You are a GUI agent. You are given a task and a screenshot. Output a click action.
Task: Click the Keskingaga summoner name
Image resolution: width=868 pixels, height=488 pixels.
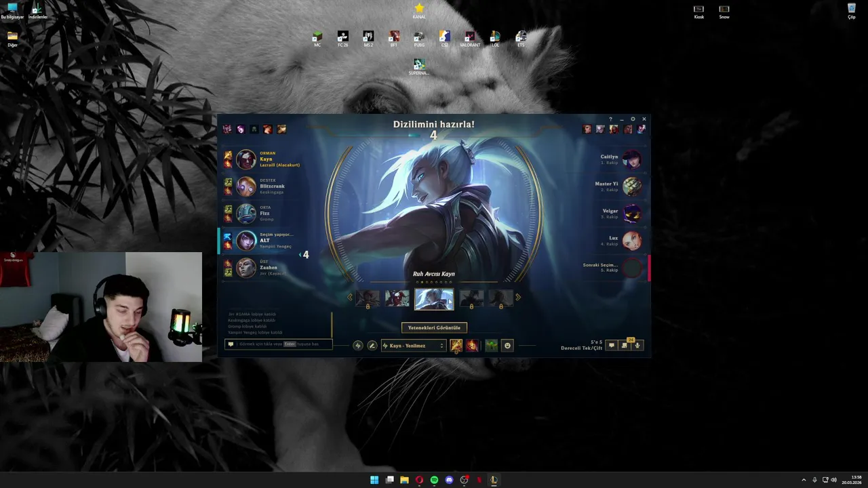(272, 192)
